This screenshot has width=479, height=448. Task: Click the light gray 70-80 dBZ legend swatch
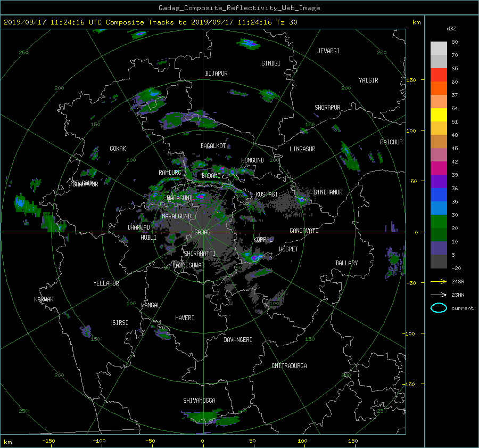pos(439,48)
